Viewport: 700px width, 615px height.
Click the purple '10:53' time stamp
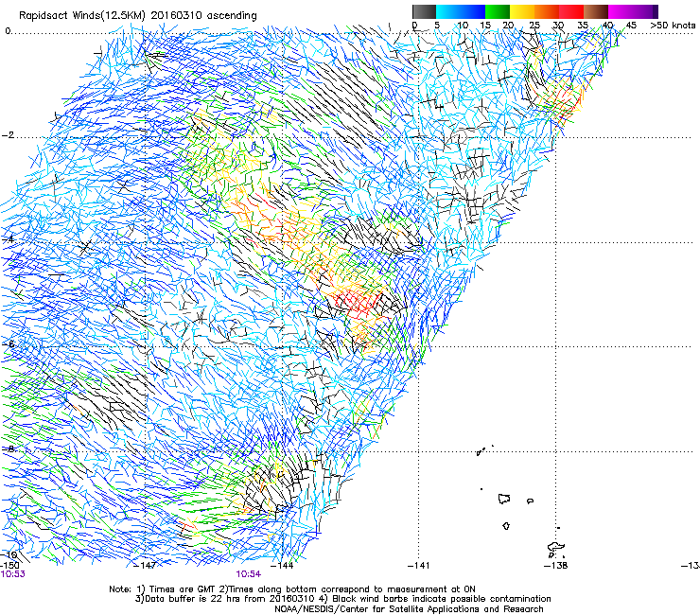12,574
